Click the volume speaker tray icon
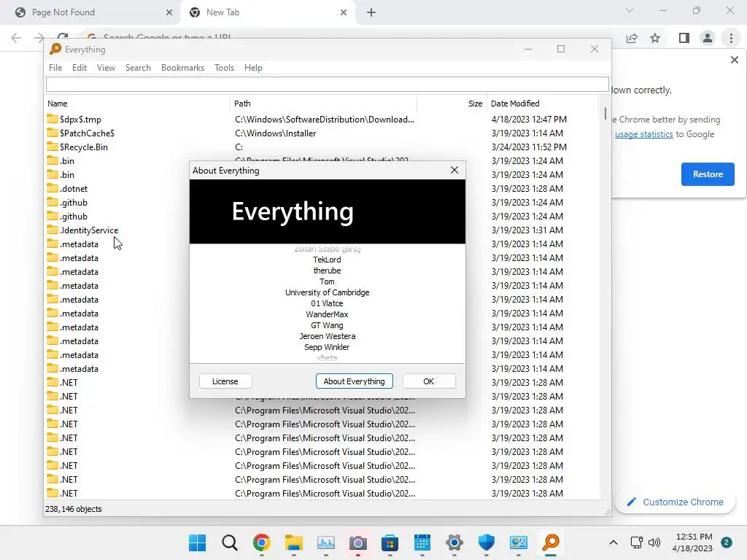 coord(654,542)
